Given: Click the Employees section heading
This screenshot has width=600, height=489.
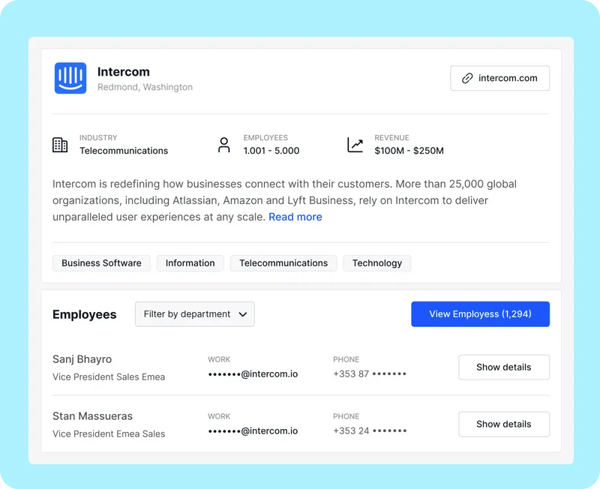Looking at the screenshot, I should click(x=85, y=315).
